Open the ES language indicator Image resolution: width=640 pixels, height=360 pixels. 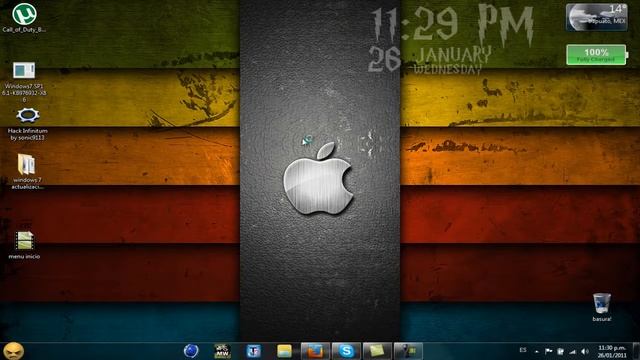click(523, 350)
